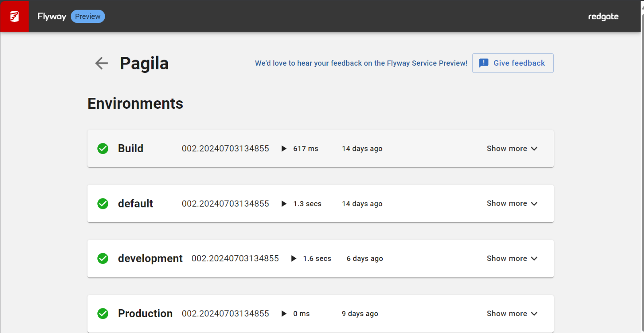The image size is (644, 333).
Task: Click the 617 ms duration
Action: point(305,149)
